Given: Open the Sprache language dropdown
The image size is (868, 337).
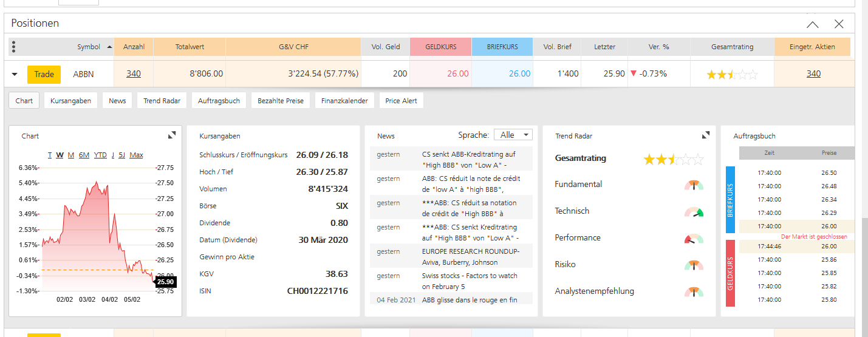Looking at the screenshot, I should 513,135.
